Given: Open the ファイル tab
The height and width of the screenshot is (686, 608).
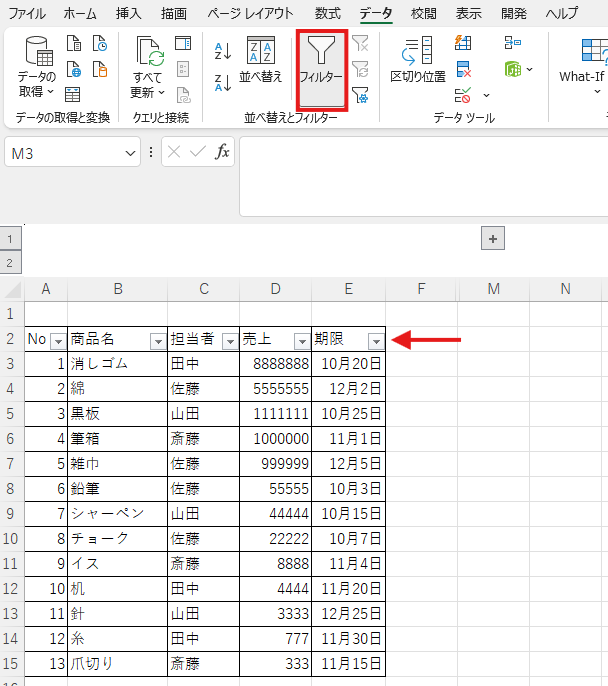Looking at the screenshot, I should click(x=27, y=14).
